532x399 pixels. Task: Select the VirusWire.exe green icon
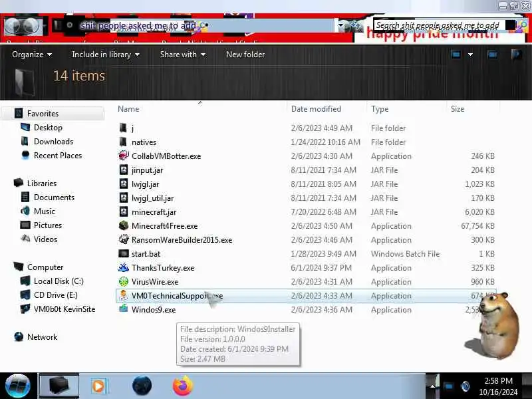[124, 281]
